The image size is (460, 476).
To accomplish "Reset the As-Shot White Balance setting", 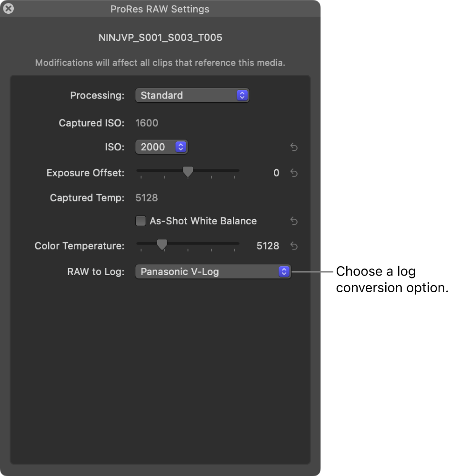I will 294,221.
